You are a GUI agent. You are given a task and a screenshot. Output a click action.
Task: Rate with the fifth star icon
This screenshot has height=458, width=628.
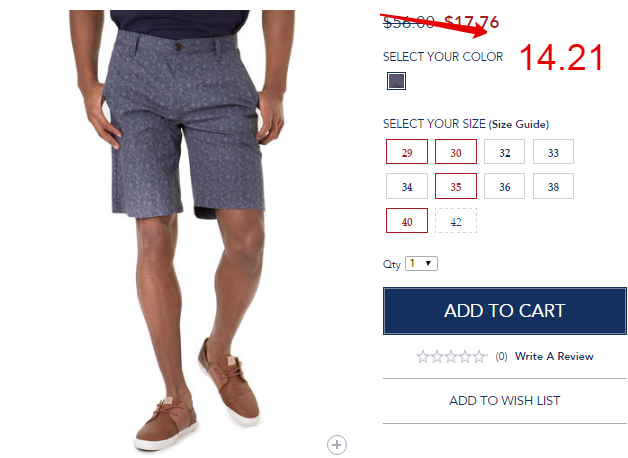479,356
